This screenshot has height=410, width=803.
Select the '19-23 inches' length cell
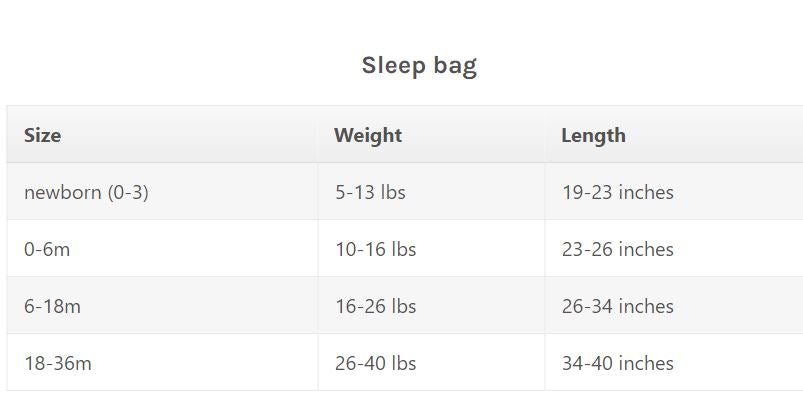click(617, 192)
